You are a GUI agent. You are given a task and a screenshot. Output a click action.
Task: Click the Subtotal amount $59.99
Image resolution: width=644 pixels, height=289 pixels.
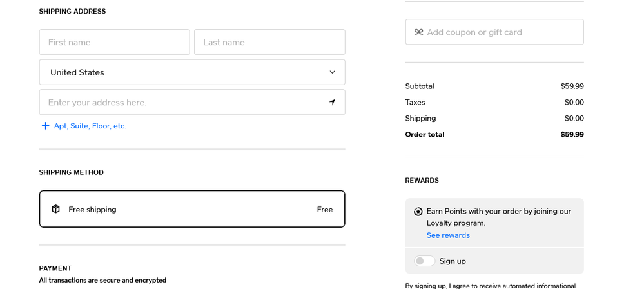point(572,86)
